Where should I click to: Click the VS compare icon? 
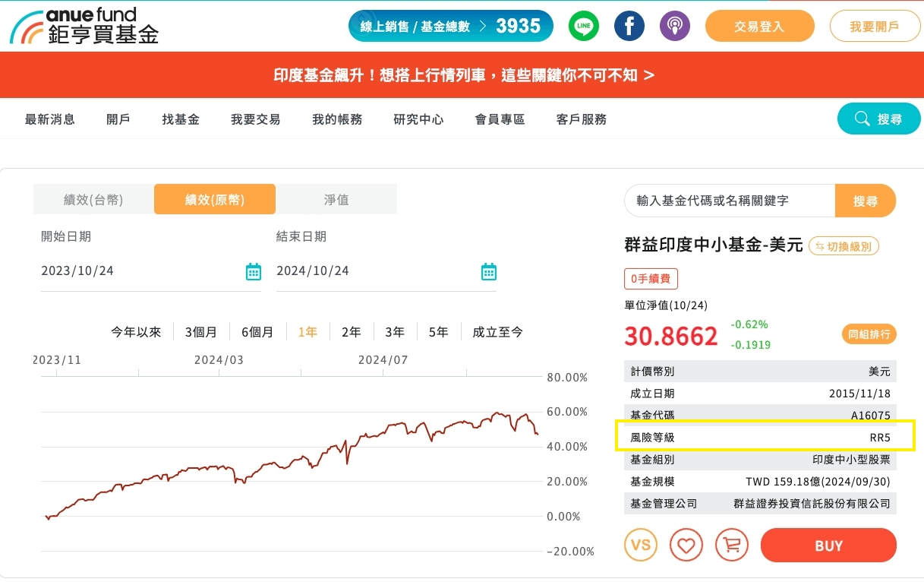pos(640,546)
